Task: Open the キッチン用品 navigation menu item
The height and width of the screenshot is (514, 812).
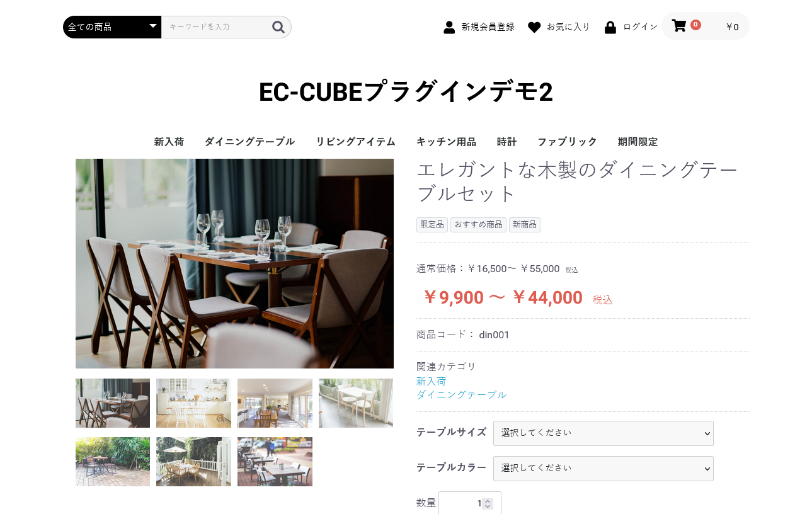Action: pyautogui.click(x=446, y=142)
